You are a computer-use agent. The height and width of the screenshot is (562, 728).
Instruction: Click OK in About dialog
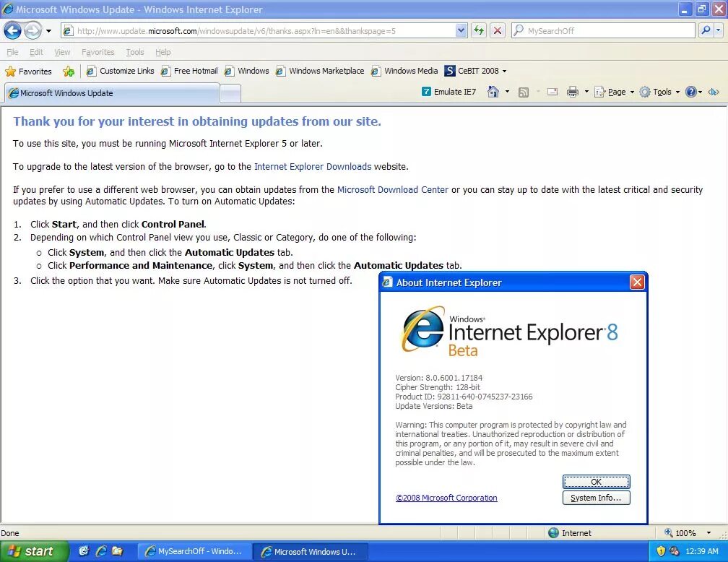pyautogui.click(x=596, y=482)
